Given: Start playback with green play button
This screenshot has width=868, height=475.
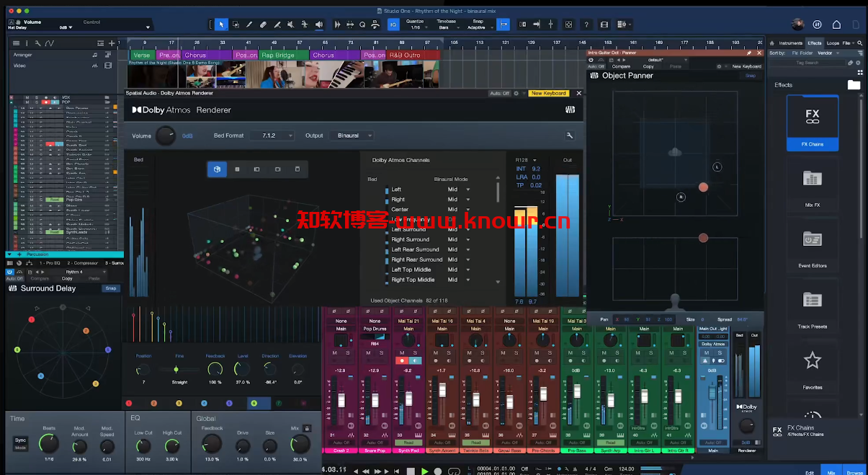Looking at the screenshot, I should point(425,471).
